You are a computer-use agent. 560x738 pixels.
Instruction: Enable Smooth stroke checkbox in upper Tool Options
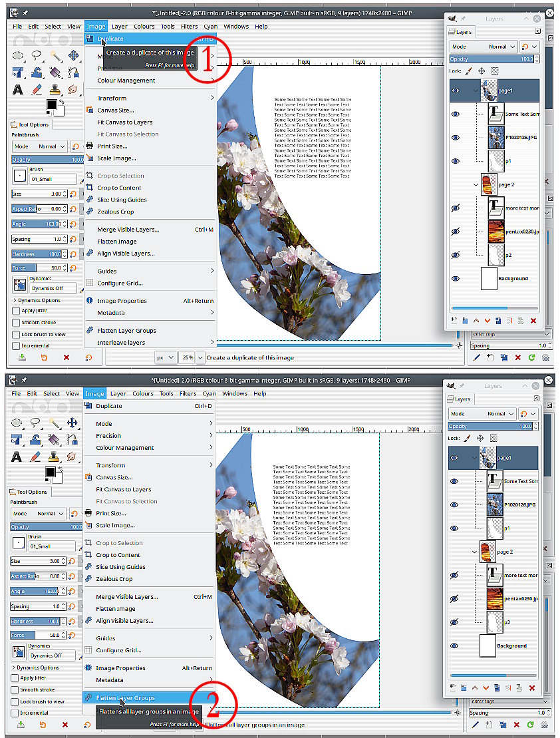16,322
